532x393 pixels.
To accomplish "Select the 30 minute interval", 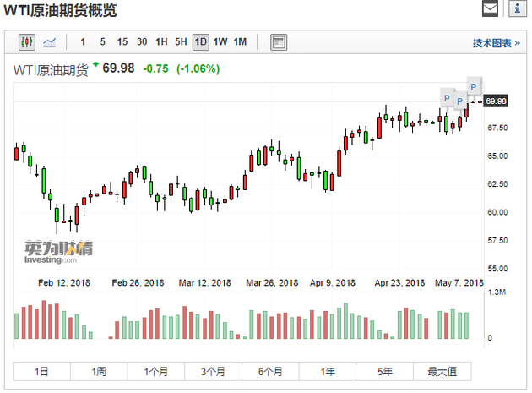I will coord(142,41).
